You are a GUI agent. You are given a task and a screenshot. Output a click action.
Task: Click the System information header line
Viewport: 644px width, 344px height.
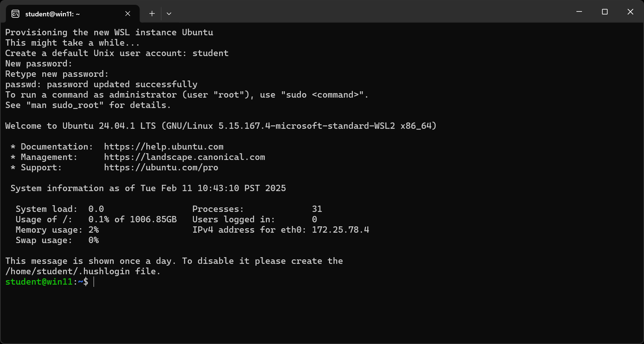148,188
